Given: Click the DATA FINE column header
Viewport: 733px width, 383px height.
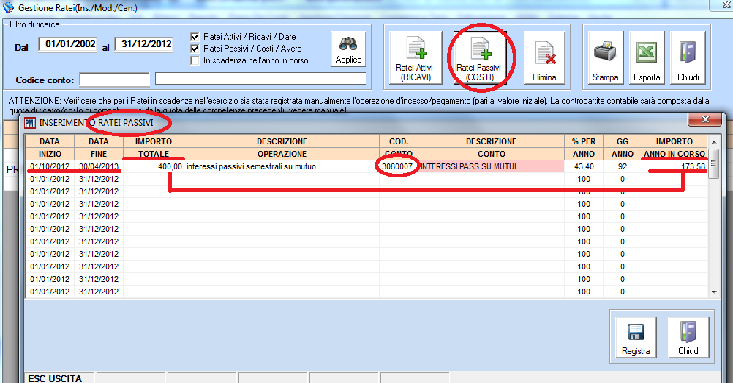Looking at the screenshot, I should pos(99,147).
